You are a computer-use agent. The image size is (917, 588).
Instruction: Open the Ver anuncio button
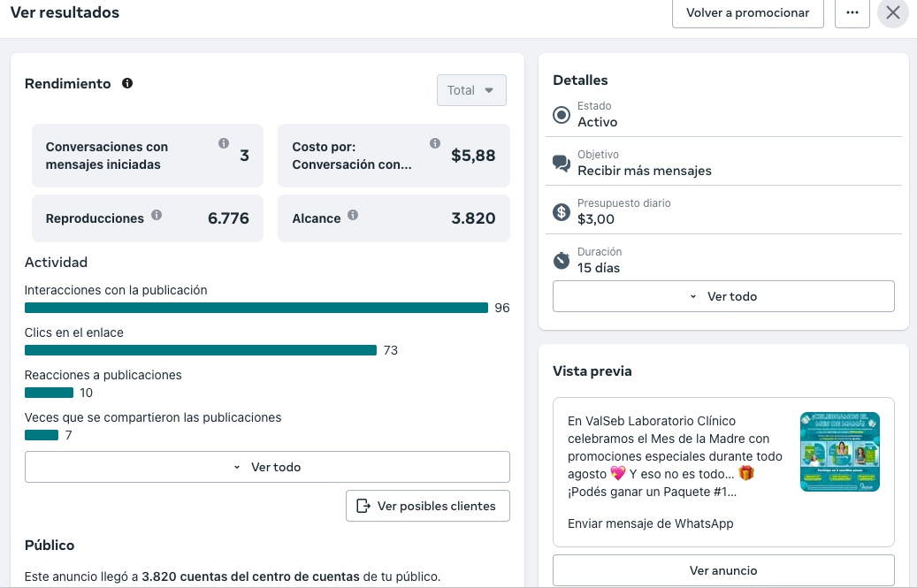click(723, 570)
